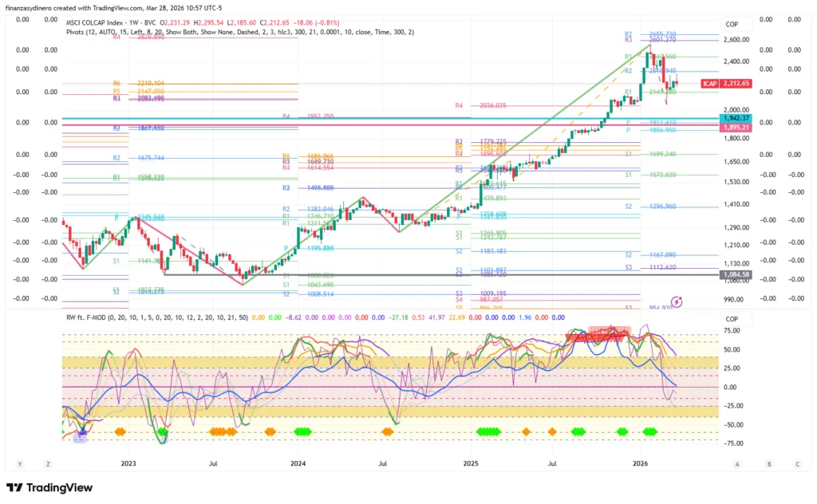Select the Y scale badge on time axis
Image resolution: width=817 pixels, height=504 pixels.
18,463
